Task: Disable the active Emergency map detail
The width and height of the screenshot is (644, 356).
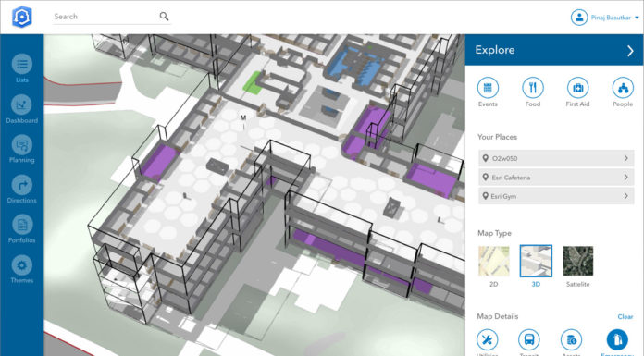Action: tap(617, 340)
